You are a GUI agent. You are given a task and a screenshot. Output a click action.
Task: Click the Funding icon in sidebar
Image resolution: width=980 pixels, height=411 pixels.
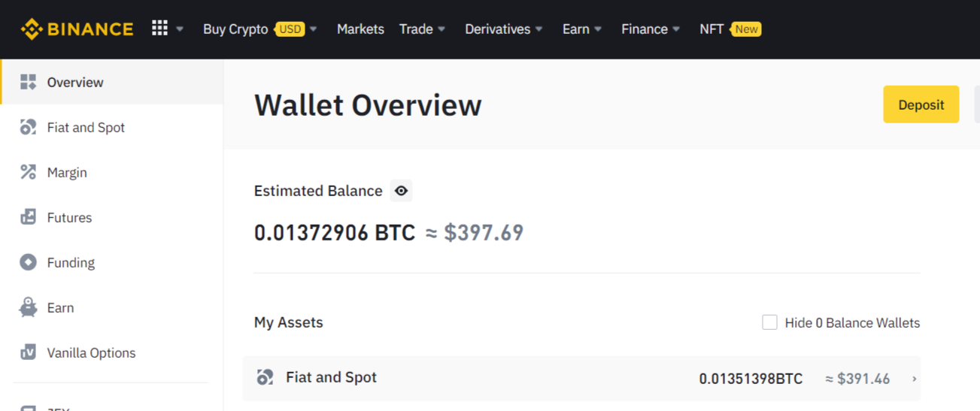coord(28,262)
